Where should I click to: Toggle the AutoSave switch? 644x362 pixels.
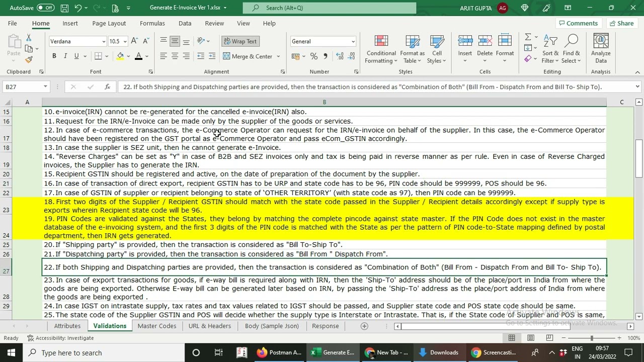tap(45, 8)
